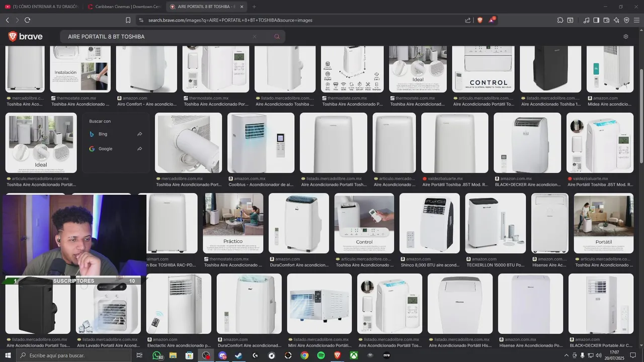Image resolution: width=644 pixels, height=362 pixels.
Task: Open Spotify from the taskbar
Action: [321, 355]
